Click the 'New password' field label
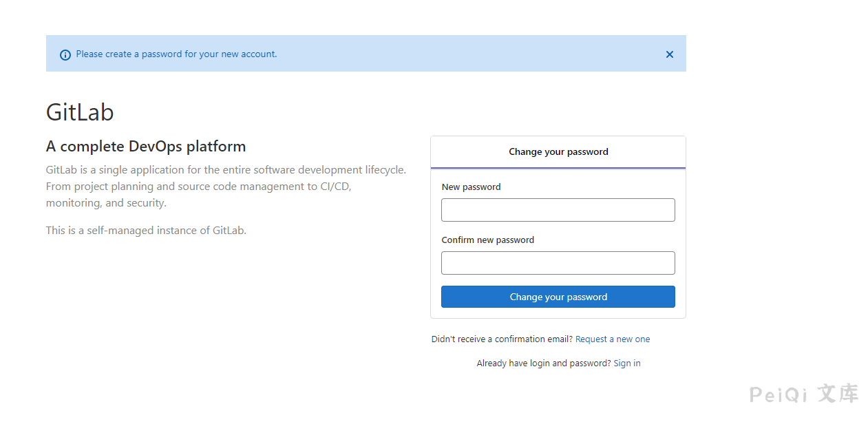The height and width of the screenshot is (422, 868). [471, 187]
